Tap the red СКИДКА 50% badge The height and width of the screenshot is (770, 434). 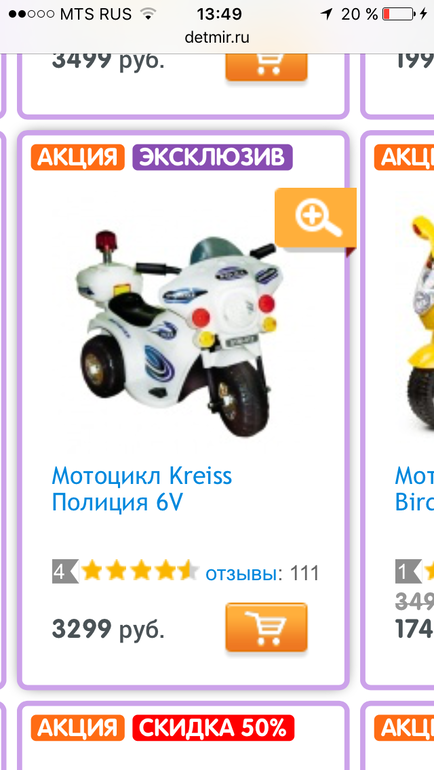pos(213,728)
